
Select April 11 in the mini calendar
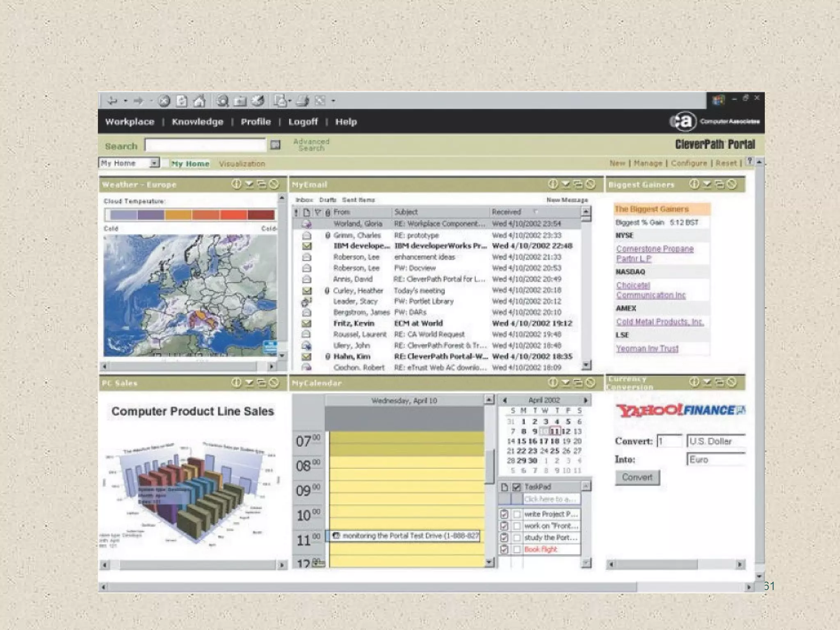tap(555, 431)
